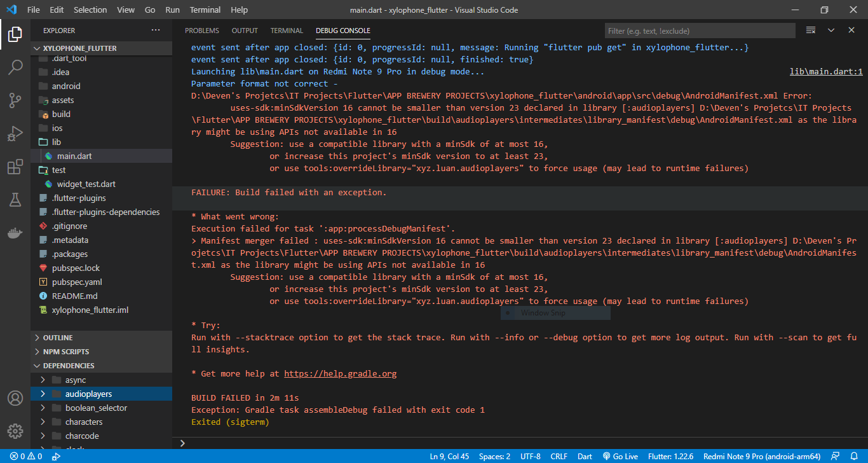This screenshot has width=868, height=463.
Task: Open the Run menu
Action: click(x=172, y=10)
